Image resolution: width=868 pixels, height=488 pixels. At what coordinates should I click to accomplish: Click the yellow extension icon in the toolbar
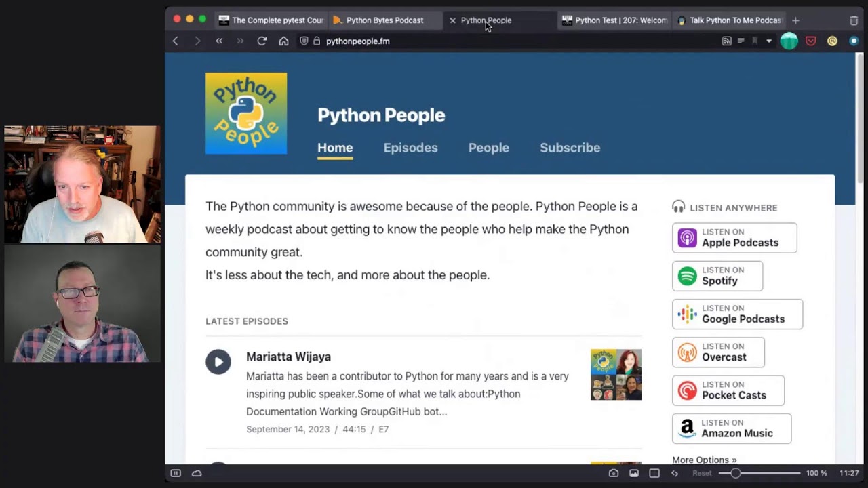(x=832, y=41)
